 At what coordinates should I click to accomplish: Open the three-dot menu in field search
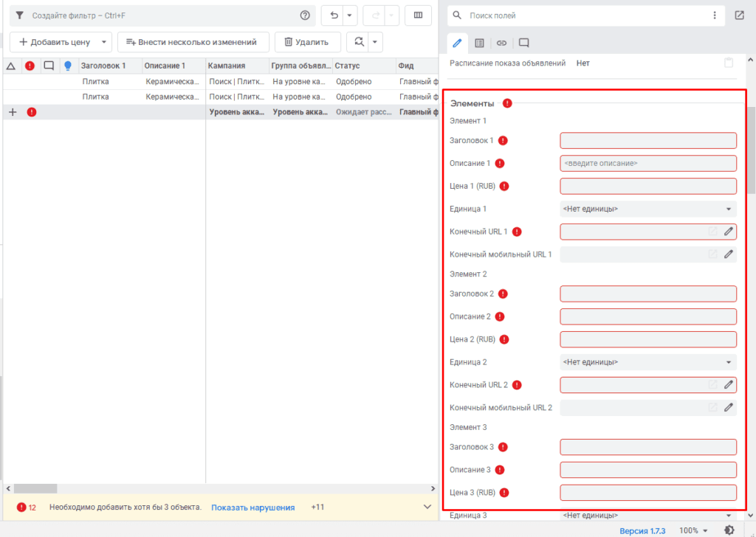(x=715, y=15)
